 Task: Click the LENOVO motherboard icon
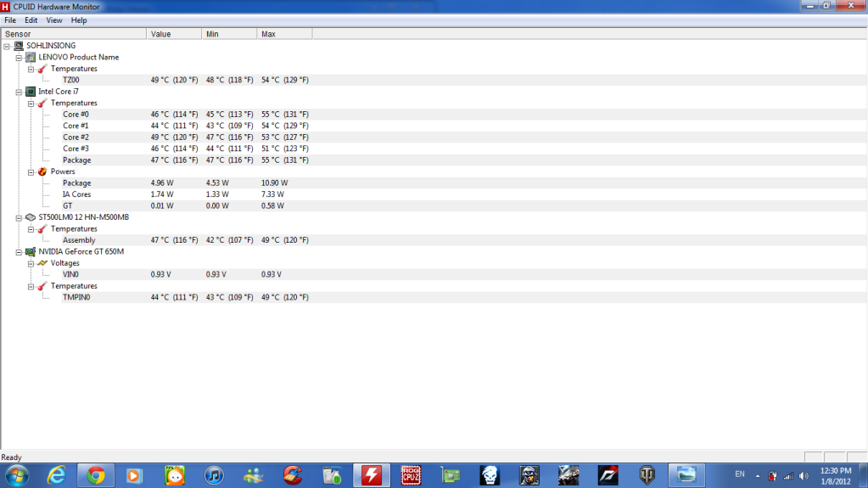click(31, 57)
